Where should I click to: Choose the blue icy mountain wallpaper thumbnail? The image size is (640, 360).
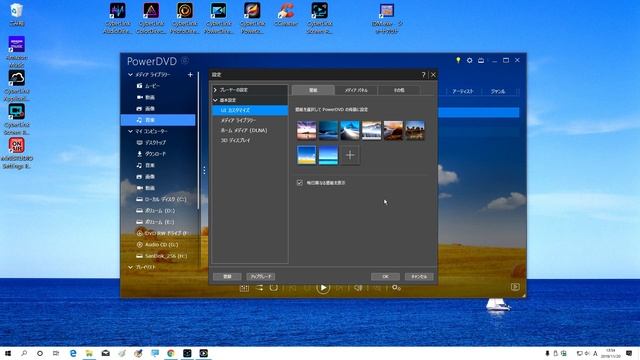(x=350, y=131)
